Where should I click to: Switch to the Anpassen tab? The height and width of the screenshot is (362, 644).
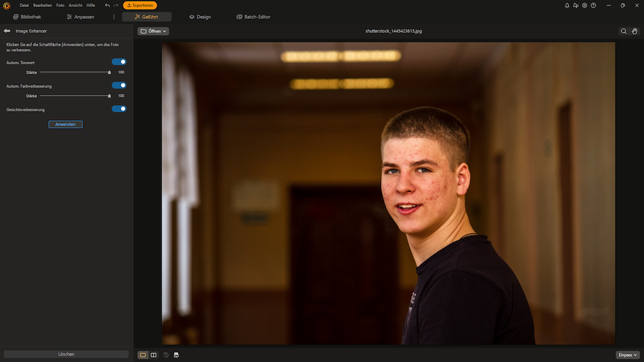pos(80,17)
